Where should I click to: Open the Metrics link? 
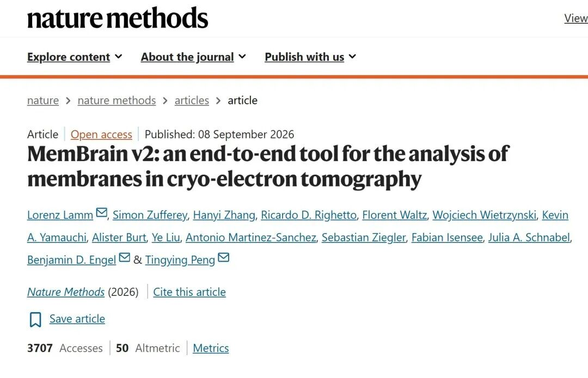point(211,348)
